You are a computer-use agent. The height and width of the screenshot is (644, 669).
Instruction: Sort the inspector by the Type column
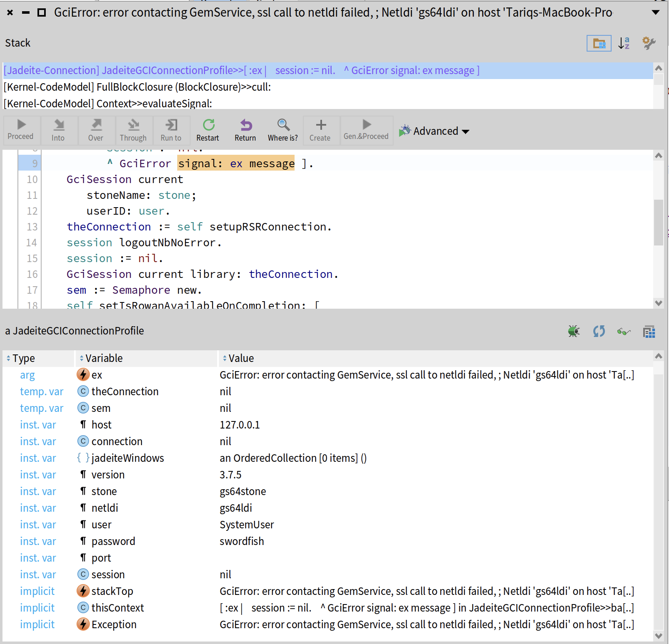tap(23, 358)
